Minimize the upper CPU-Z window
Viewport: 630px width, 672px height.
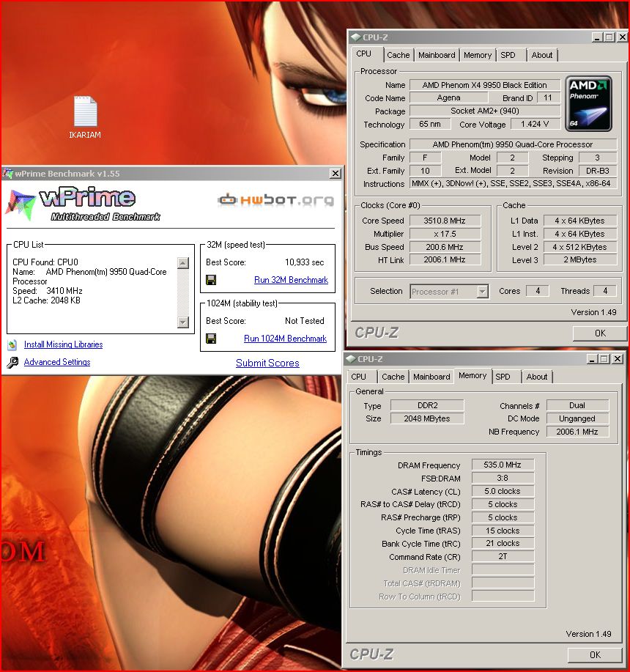click(x=597, y=37)
